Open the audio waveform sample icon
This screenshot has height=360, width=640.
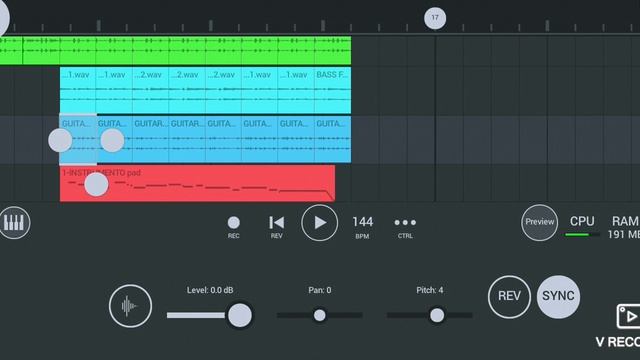(x=130, y=306)
